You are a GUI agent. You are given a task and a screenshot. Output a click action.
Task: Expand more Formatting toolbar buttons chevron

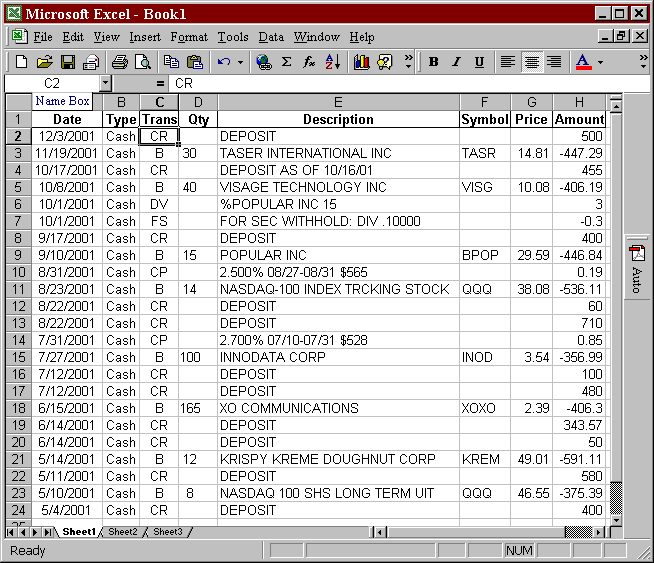(643, 61)
